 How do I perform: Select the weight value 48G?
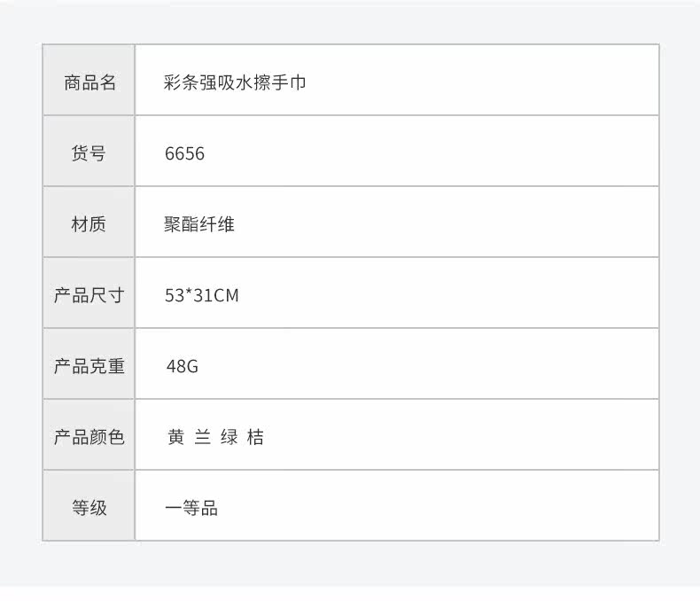tap(183, 366)
